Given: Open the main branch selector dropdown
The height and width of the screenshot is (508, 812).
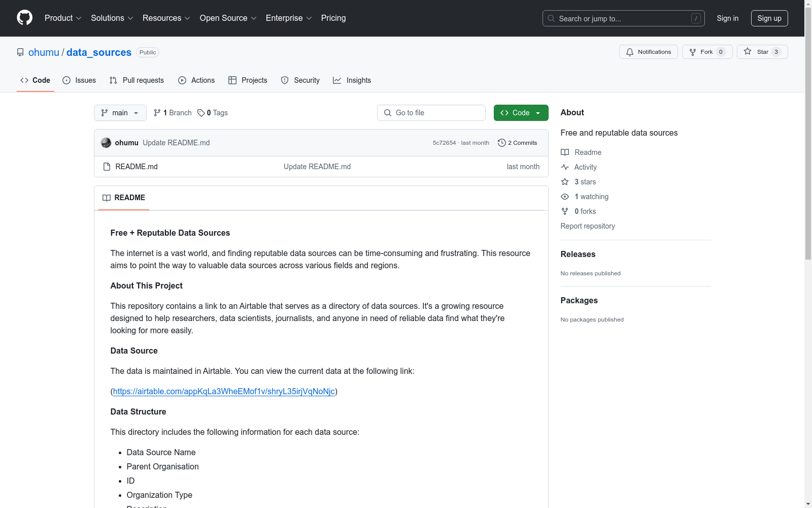Looking at the screenshot, I should tap(120, 113).
